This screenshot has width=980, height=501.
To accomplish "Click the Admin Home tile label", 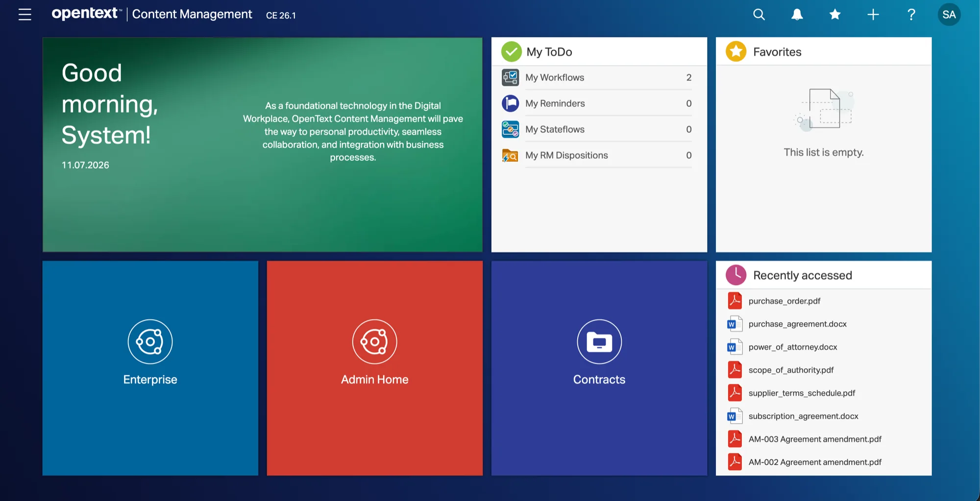I will click(375, 380).
